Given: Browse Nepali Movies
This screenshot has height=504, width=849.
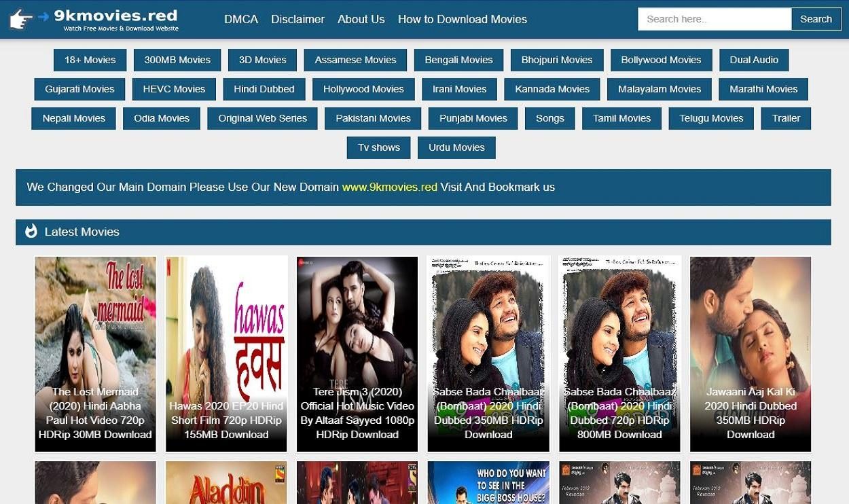Looking at the screenshot, I should pyautogui.click(x=74, y=118).
